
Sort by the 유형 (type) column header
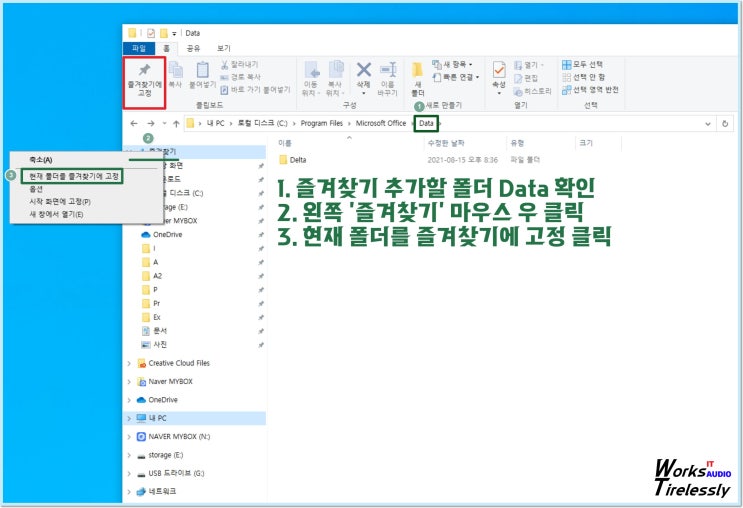pyautogui.click(x=517, y=143)
